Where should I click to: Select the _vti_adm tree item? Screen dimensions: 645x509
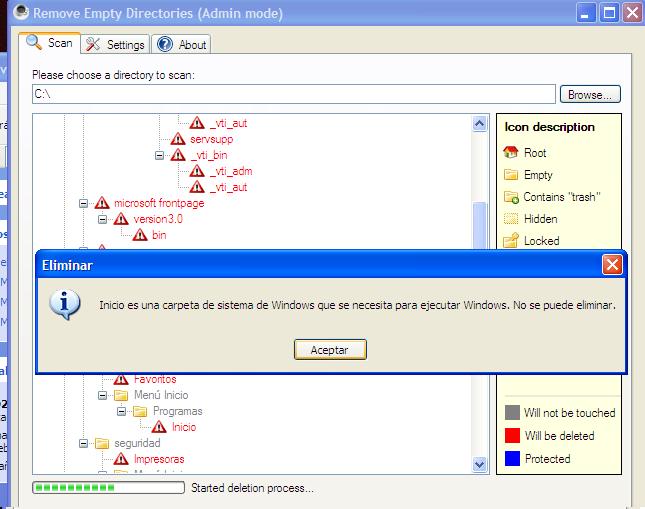(x=231, y=171)
